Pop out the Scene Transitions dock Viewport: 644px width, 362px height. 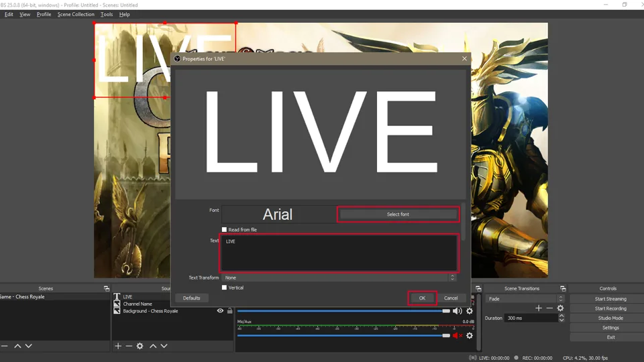pos(563,288)
